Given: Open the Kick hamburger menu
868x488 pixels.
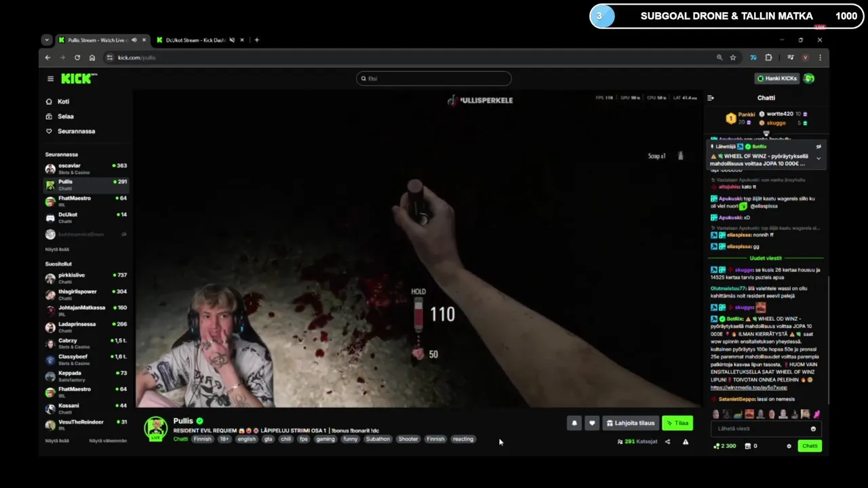Looking at the screenshot, I should (50, 79).
